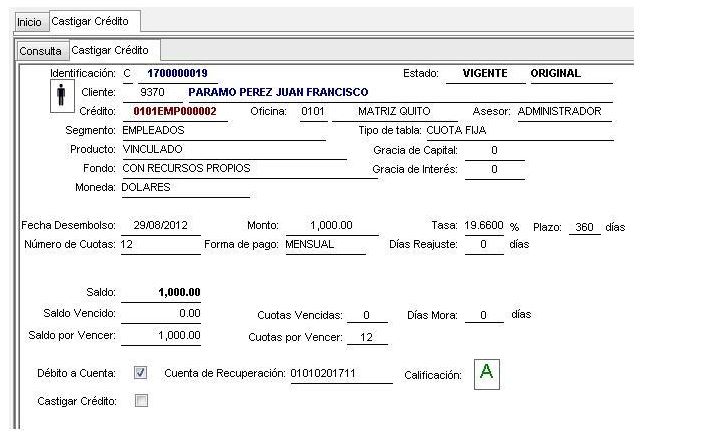Click the green A calificación icon
This screenshot has height=445, width=712.
click(x=487, y=374)
